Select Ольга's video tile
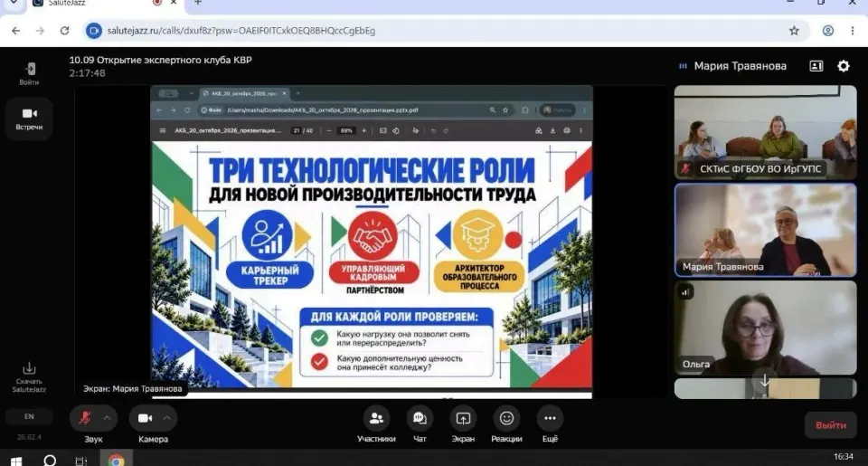The height and width of the screenshot is (466, 868). click(765, 328)
